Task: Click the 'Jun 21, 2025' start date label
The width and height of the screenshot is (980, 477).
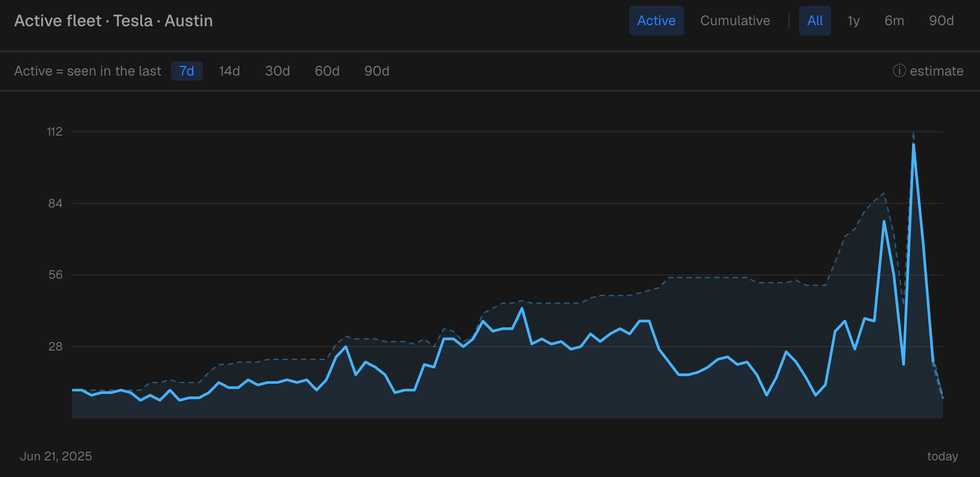Action: [56, 456]
